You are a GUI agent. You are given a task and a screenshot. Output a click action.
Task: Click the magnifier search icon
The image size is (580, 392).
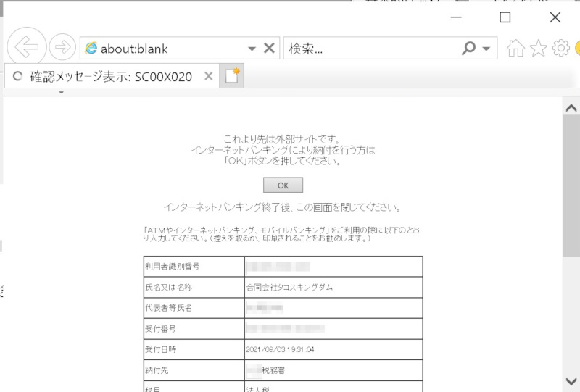[x=468, y=48]
